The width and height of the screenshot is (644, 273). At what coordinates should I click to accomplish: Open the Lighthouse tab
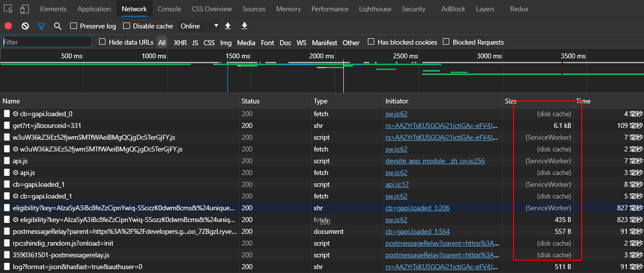click(375, 9)
